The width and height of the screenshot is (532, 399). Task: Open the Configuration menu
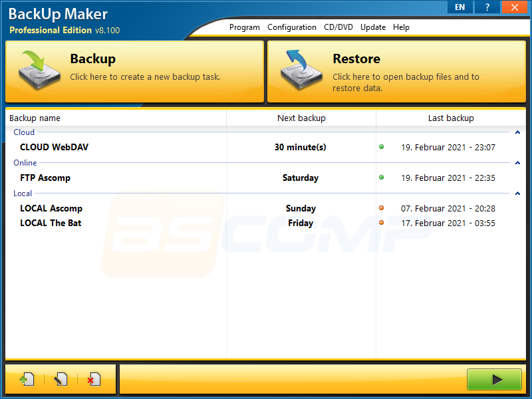(292, 27)
